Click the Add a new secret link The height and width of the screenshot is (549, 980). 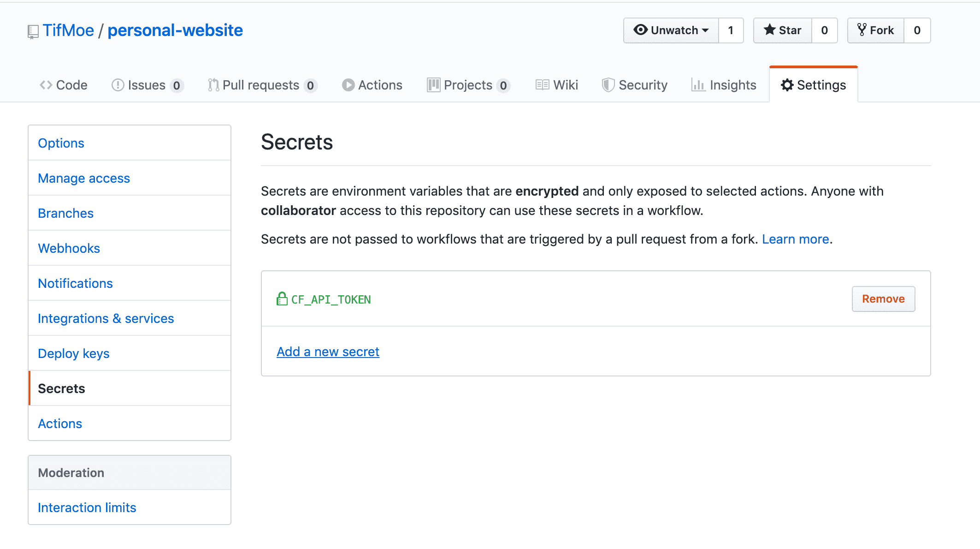click(328, 352)
